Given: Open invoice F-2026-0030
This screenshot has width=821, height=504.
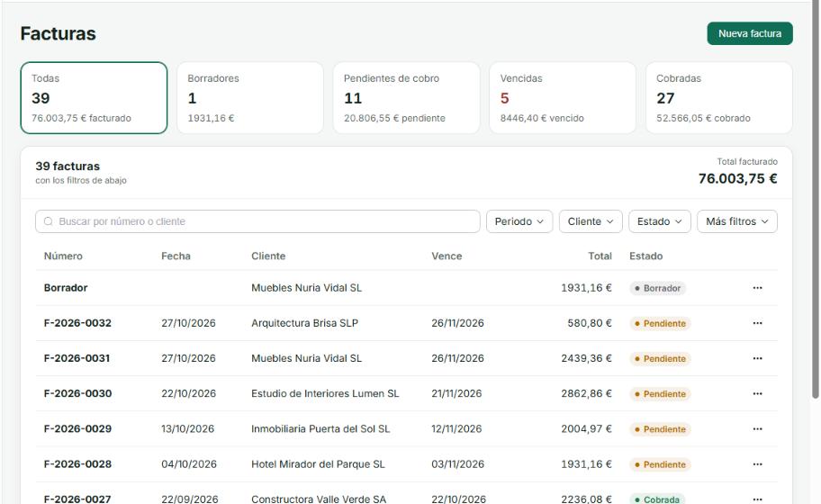Looking at the screenshot, I should click(x=77, y=393).
